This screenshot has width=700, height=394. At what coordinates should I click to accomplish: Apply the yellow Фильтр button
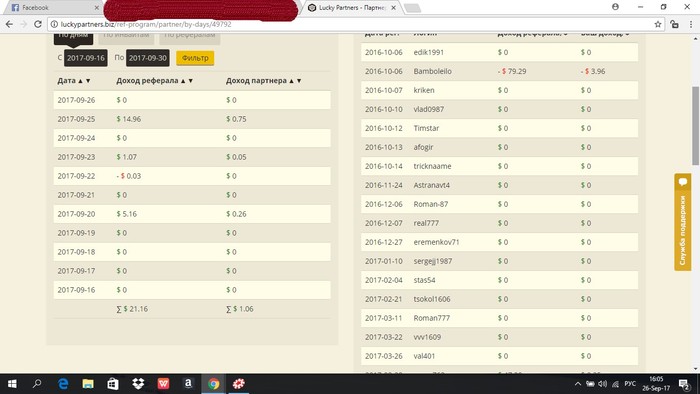(195, 58)
